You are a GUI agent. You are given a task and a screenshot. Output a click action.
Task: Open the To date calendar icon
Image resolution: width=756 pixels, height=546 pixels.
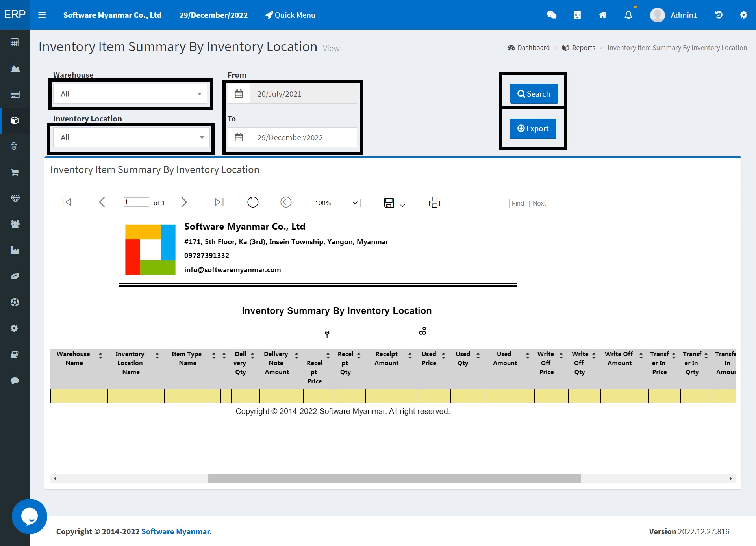coord(239,137)
